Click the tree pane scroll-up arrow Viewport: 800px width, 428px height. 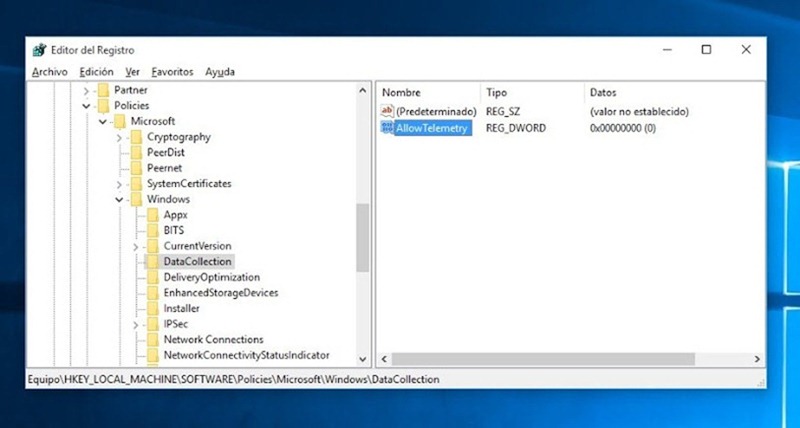[x=363, y=91]
